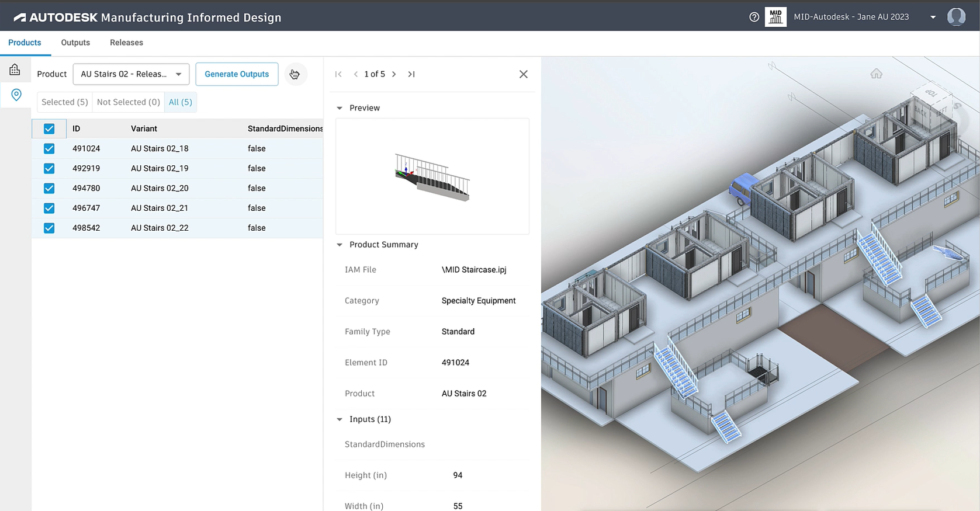
Task: Filter by Not Selected (0)
Action: coord(129,102)
